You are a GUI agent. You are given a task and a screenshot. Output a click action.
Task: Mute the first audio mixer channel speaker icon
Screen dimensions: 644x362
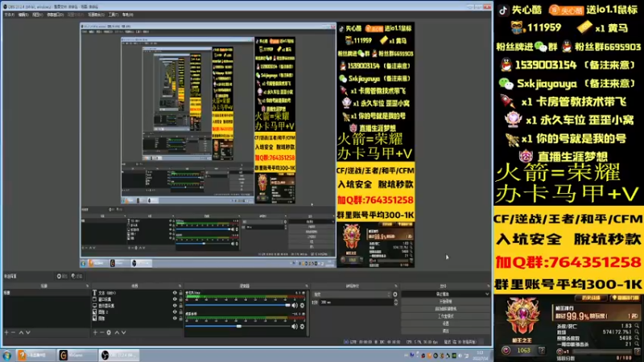pyautogui.click(x=295, y=306)
